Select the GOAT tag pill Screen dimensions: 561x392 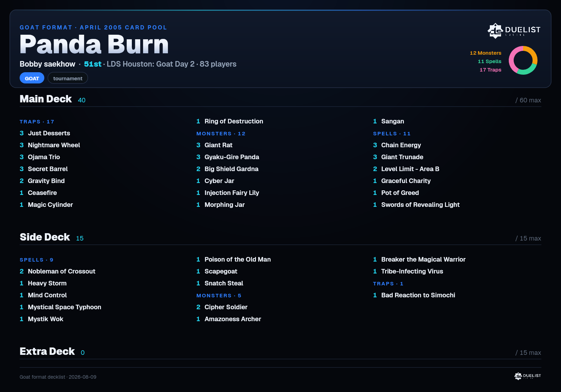click(x=32, y=78)
